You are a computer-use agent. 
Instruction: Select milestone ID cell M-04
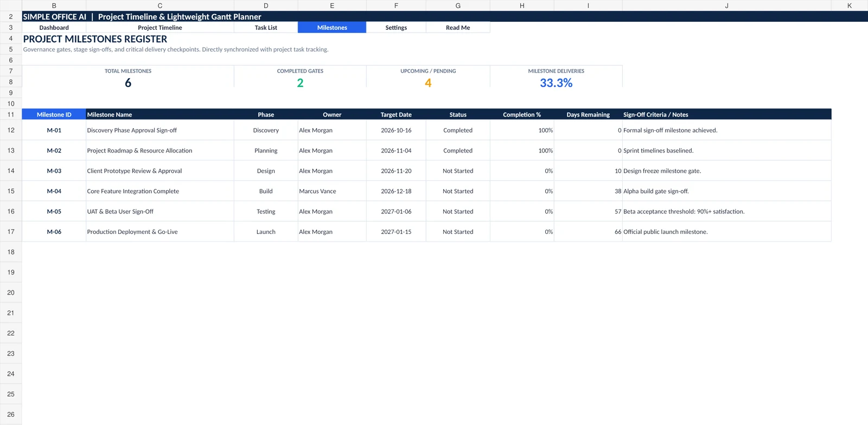tap(54, 191)
